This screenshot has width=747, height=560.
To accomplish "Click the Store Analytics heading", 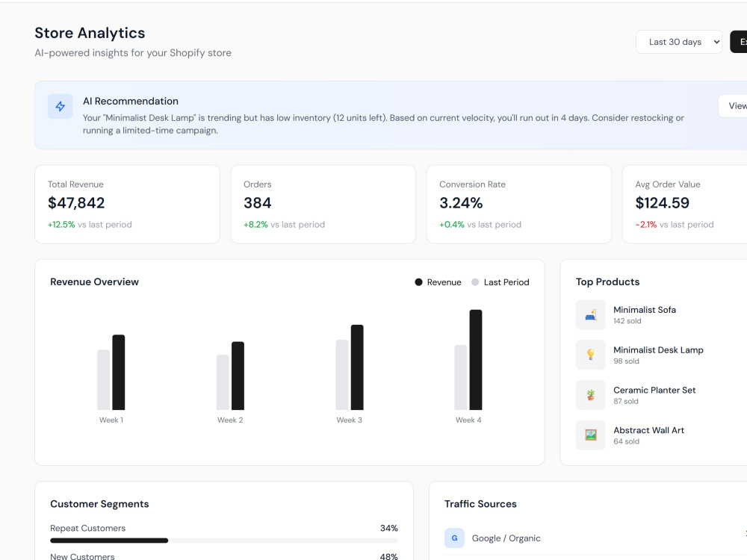I will point(90,33).
